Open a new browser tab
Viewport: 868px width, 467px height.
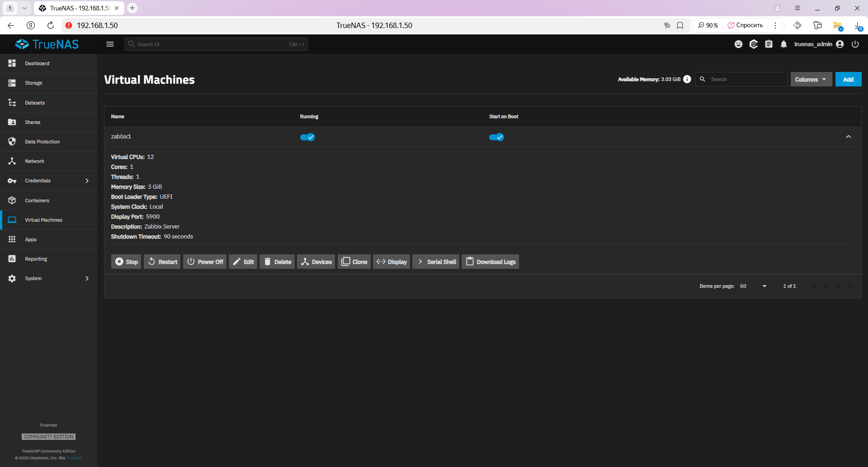(132, 8)
